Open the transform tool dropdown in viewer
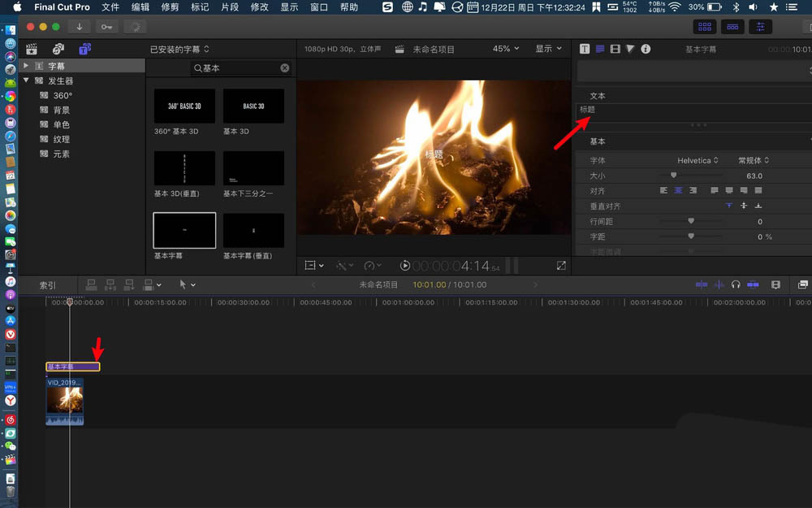This screenshot has height=508, width=812. (313, 266)
